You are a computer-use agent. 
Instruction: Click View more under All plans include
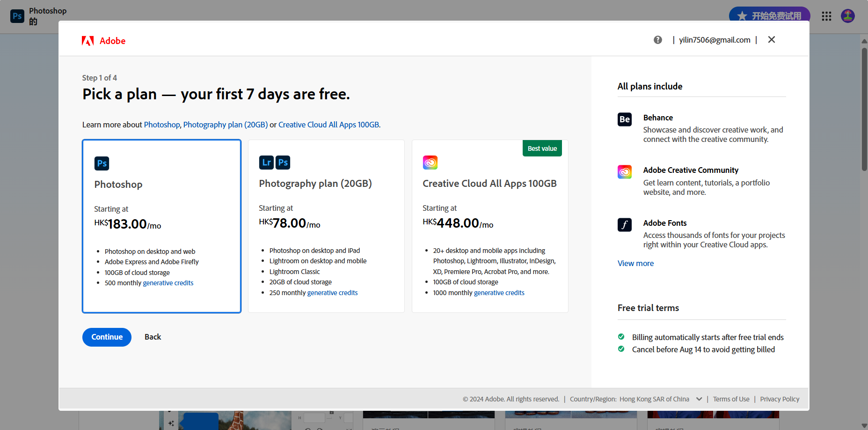pos(635,263)
